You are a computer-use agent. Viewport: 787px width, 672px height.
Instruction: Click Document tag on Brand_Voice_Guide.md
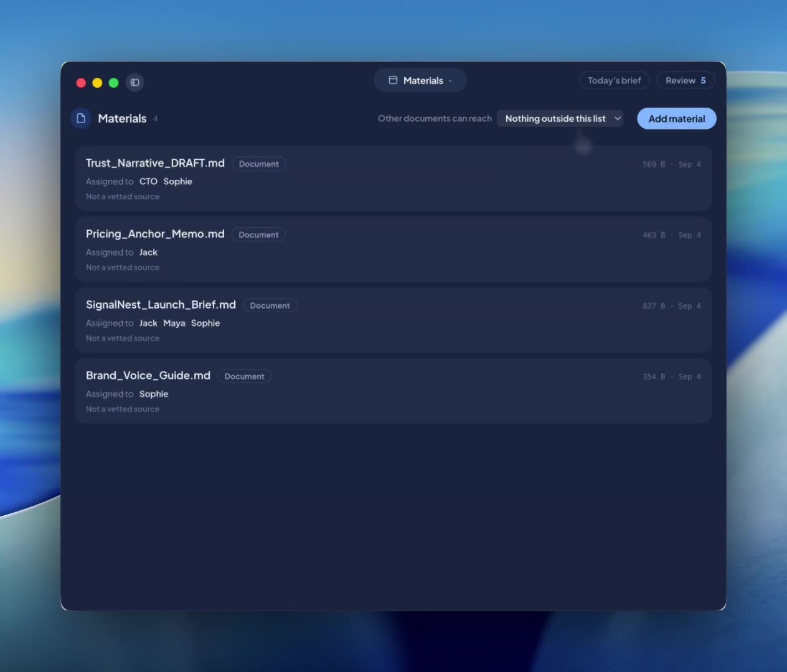244,376
